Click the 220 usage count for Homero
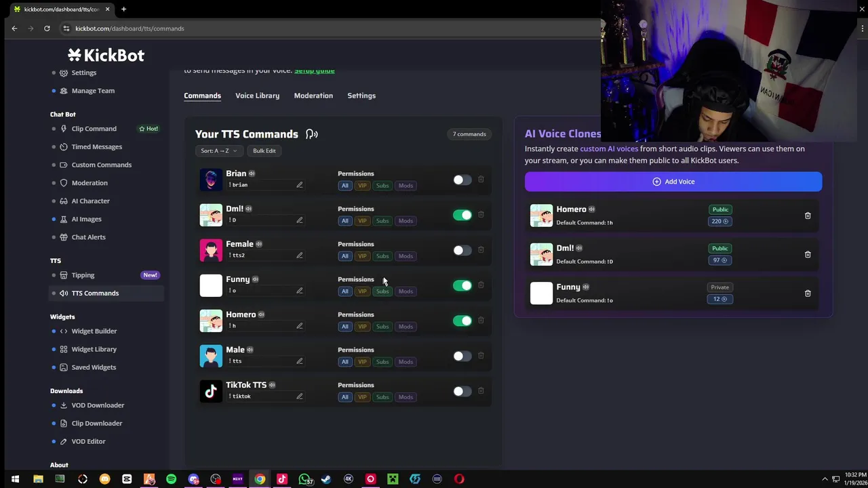The height and width of the screenshot is (488, 868). coord(720,222)
